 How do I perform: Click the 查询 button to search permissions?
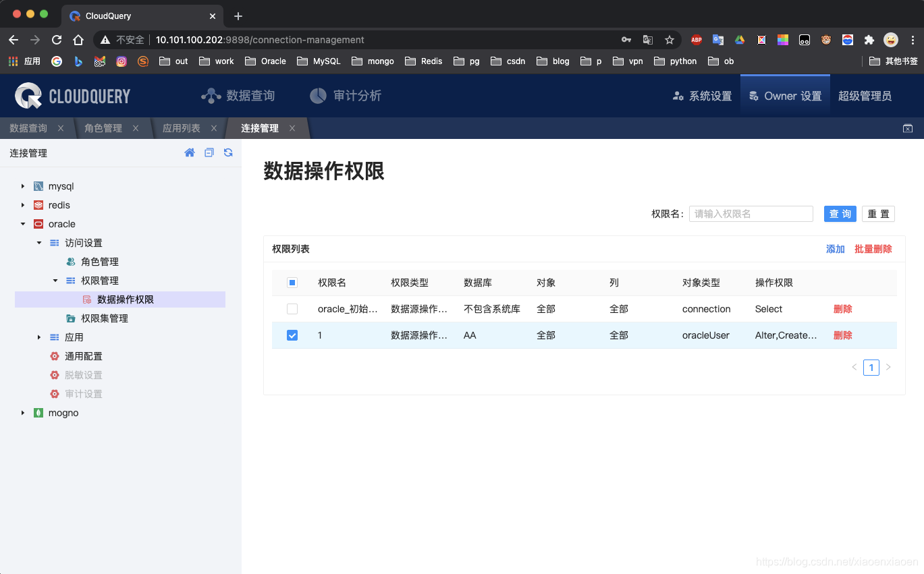tap(840, 213)
